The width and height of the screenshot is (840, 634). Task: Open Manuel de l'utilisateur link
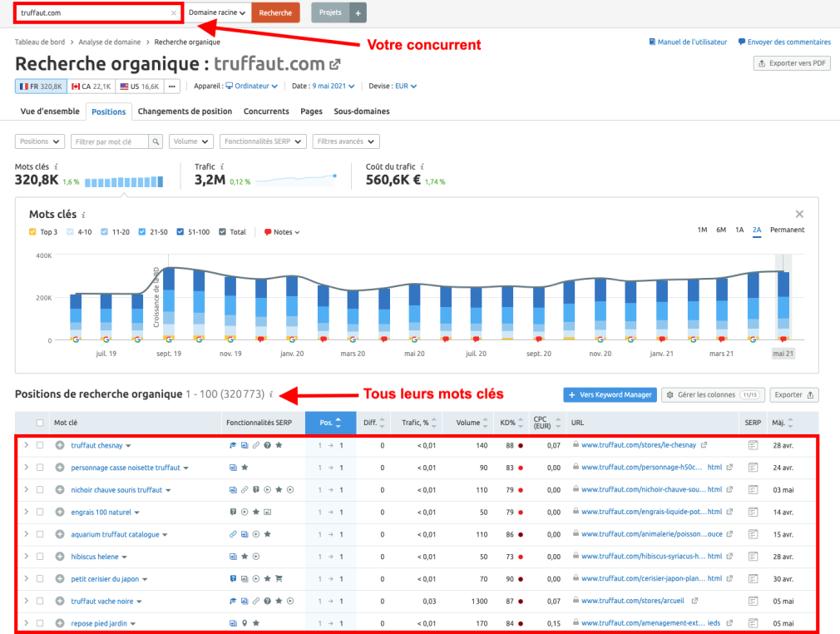click(688, 42)
